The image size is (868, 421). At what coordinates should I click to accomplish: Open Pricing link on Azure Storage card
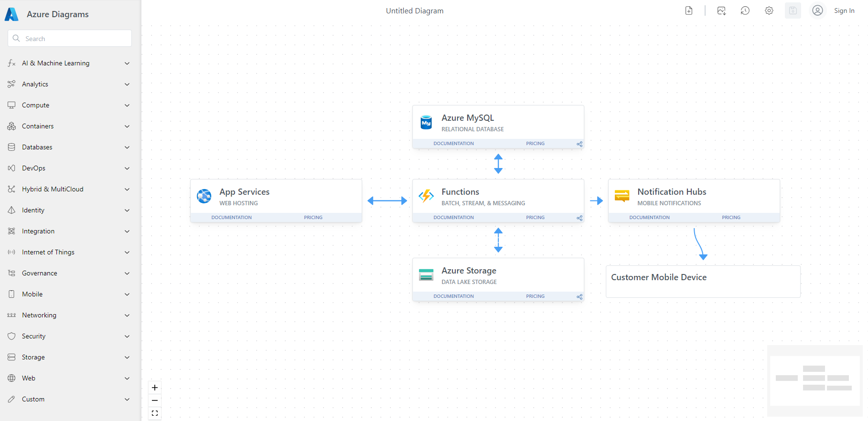coord(535,296)
